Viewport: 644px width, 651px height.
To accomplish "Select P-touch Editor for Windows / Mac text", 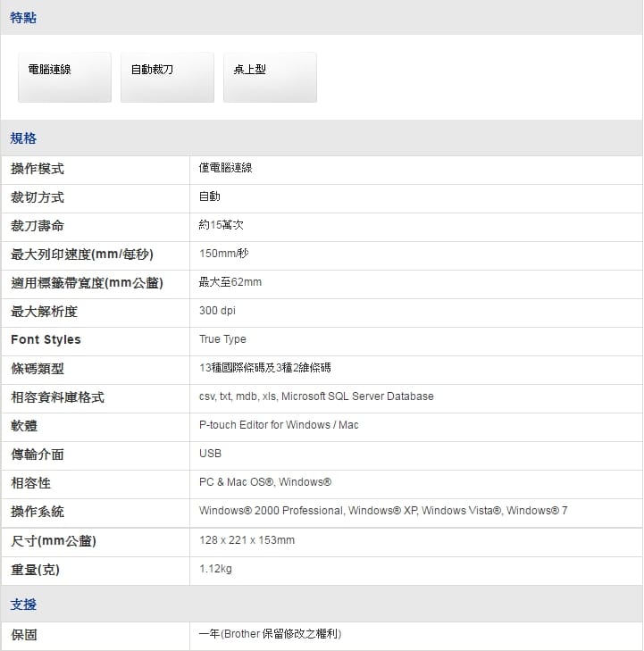I will (279, 425).
